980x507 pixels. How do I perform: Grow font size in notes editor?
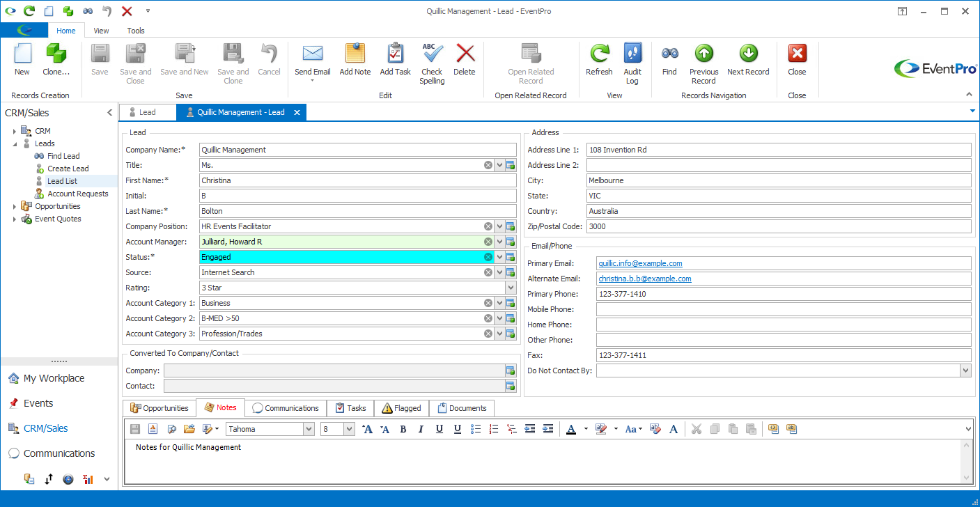367,429
